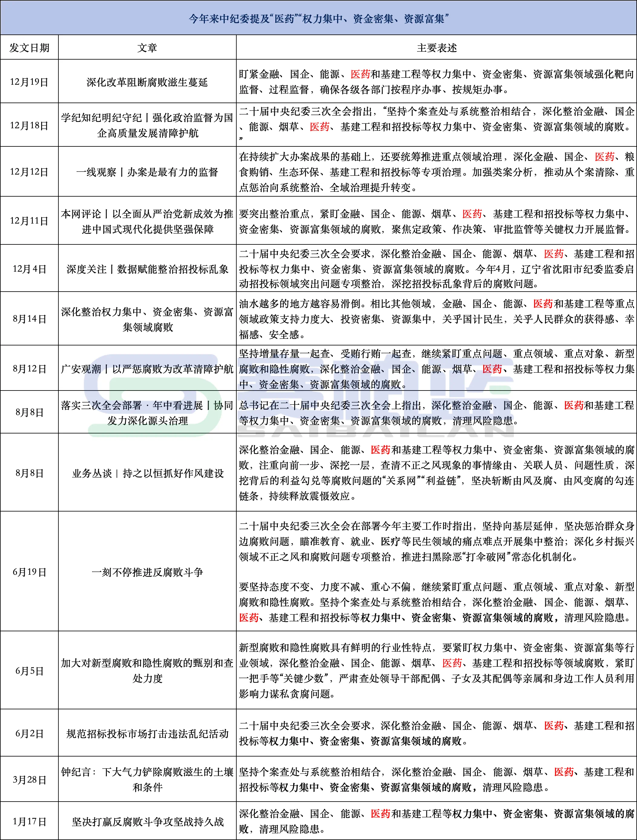Select article 深化整治权力集中、资金密集、资源富集领域腐败
Screen dimensions: 637x840
(147, 319)
